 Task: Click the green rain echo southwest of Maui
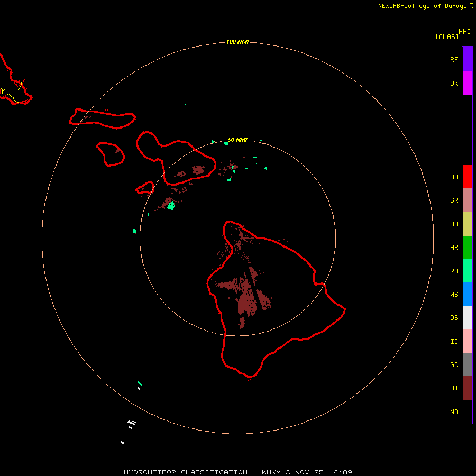(171, 206)
